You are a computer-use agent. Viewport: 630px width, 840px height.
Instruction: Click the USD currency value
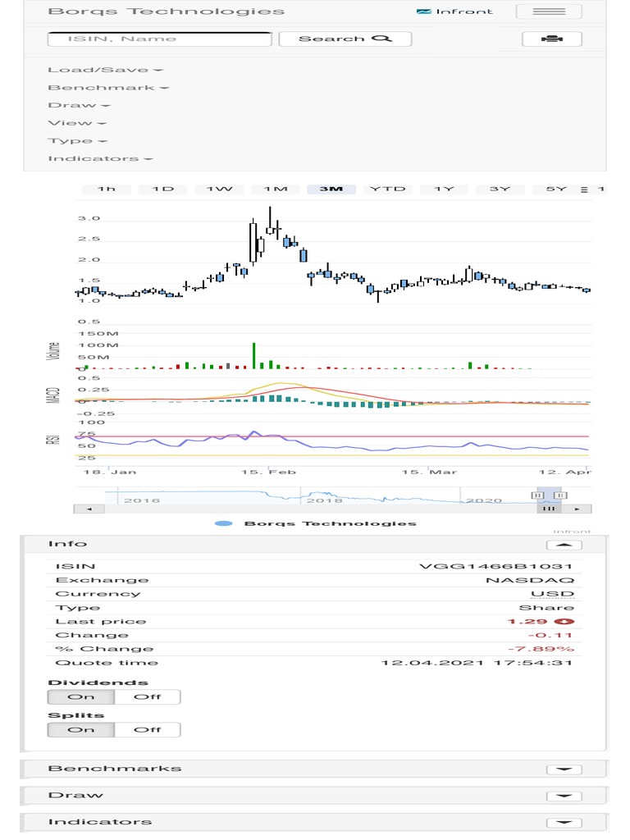pyautogui.click(x=552, y=594)
